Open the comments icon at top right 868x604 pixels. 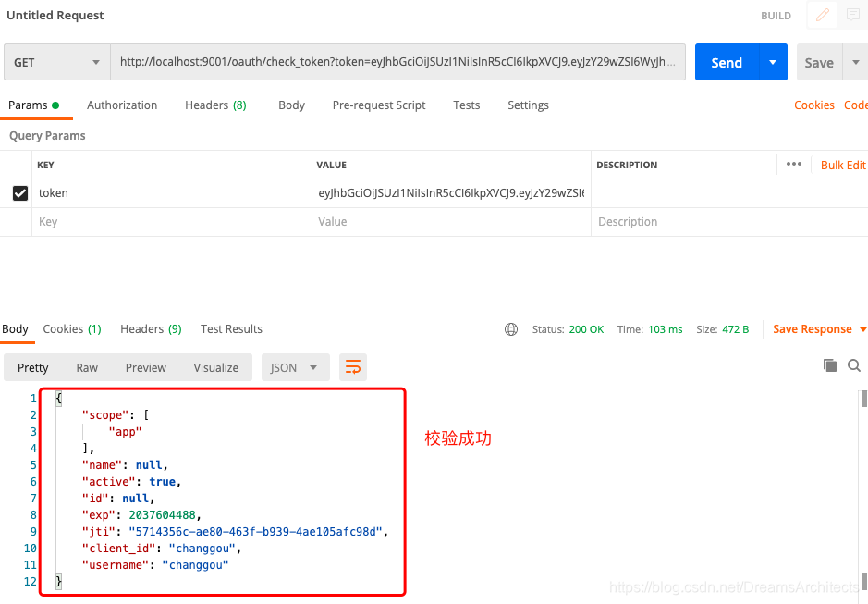[x=853, y=15]
